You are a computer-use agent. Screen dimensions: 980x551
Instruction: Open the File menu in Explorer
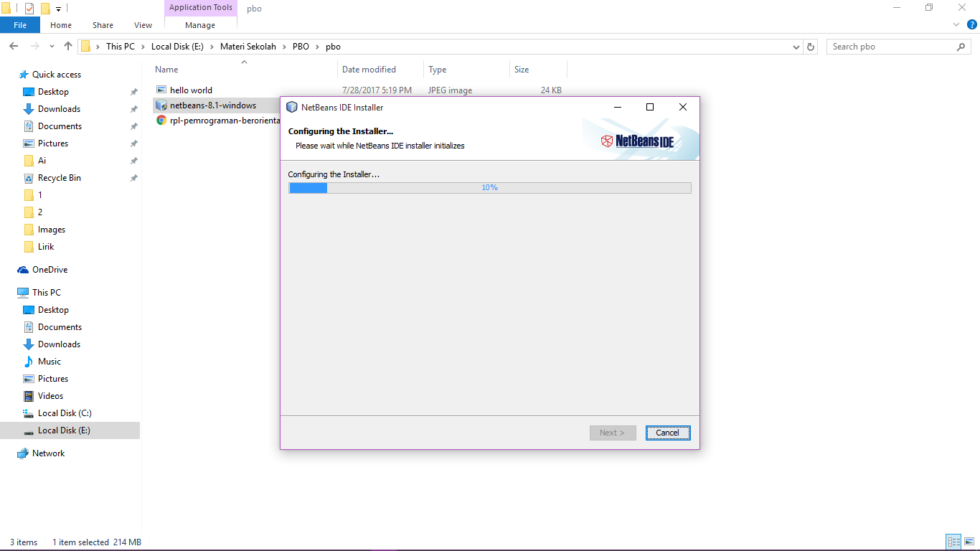point(20,25)
